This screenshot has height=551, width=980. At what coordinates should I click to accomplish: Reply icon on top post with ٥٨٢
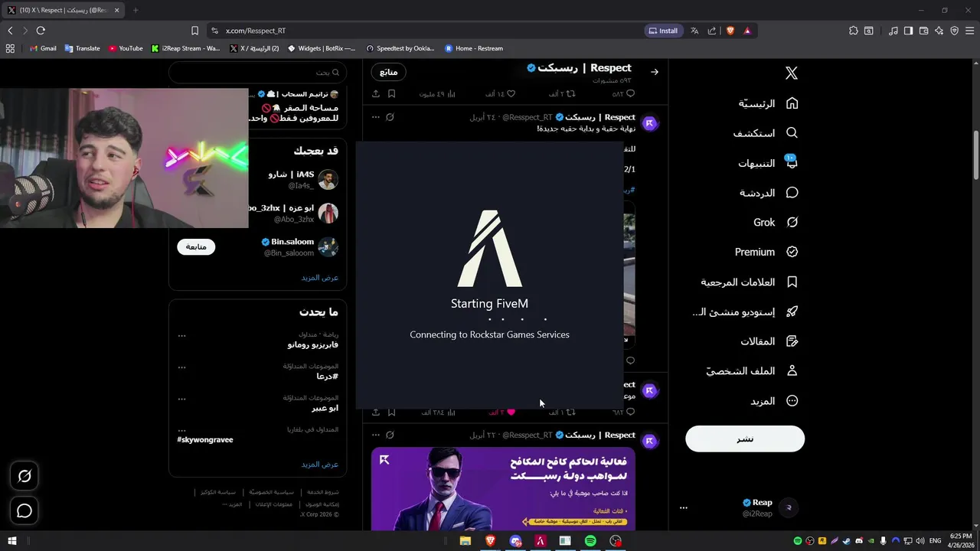[630, 93]
